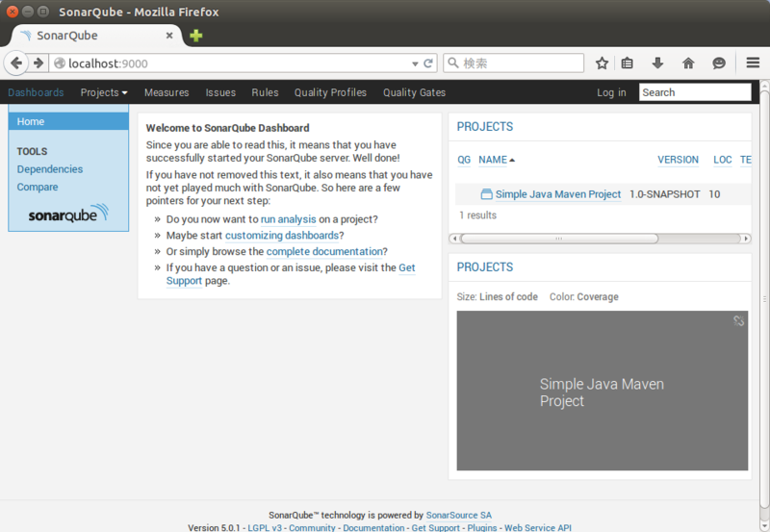Open the Measures menu item
This screenshot has width=770, height=532.
(x=167, y=92)
